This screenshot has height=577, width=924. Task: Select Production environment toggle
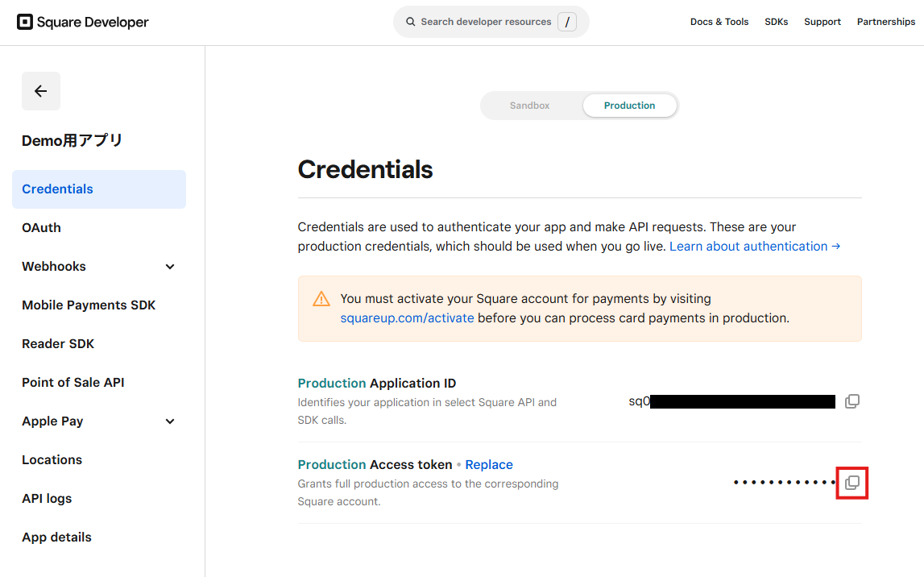pyautogui.click(x=629, y=106)
